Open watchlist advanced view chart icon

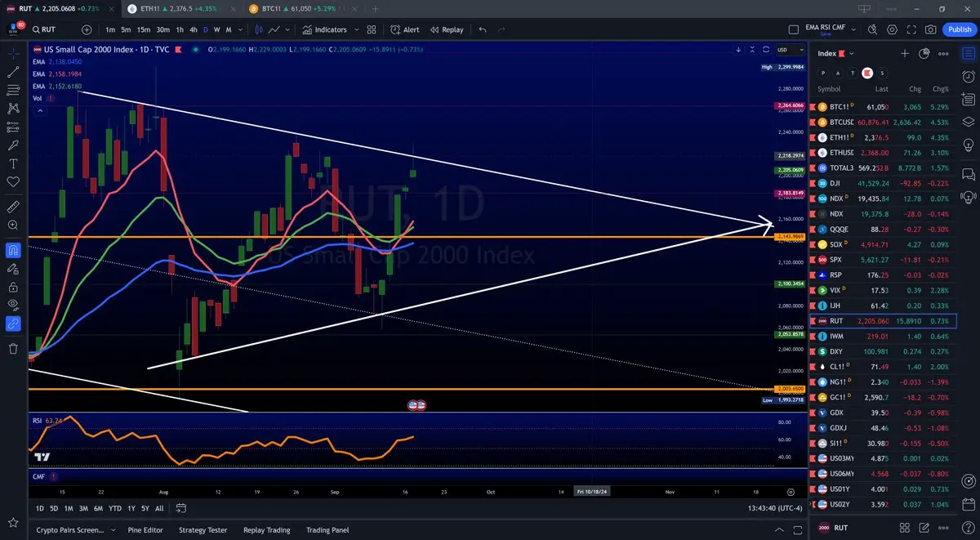click(924, 53)
